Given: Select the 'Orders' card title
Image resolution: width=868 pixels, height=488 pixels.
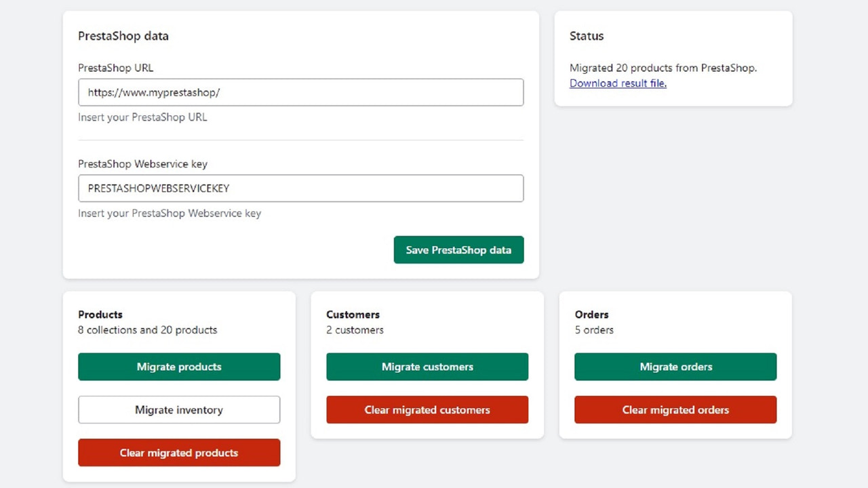Looking at the screenshot, I should click(x=591, y=314).
